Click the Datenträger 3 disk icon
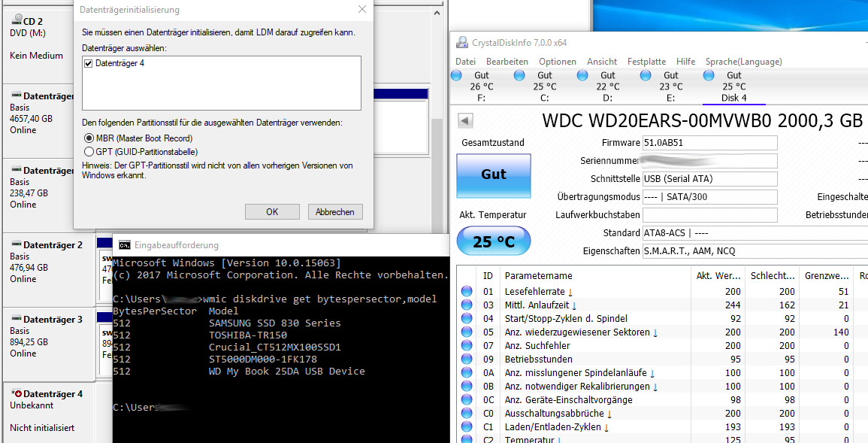868x443 pixels. [16, 320]
